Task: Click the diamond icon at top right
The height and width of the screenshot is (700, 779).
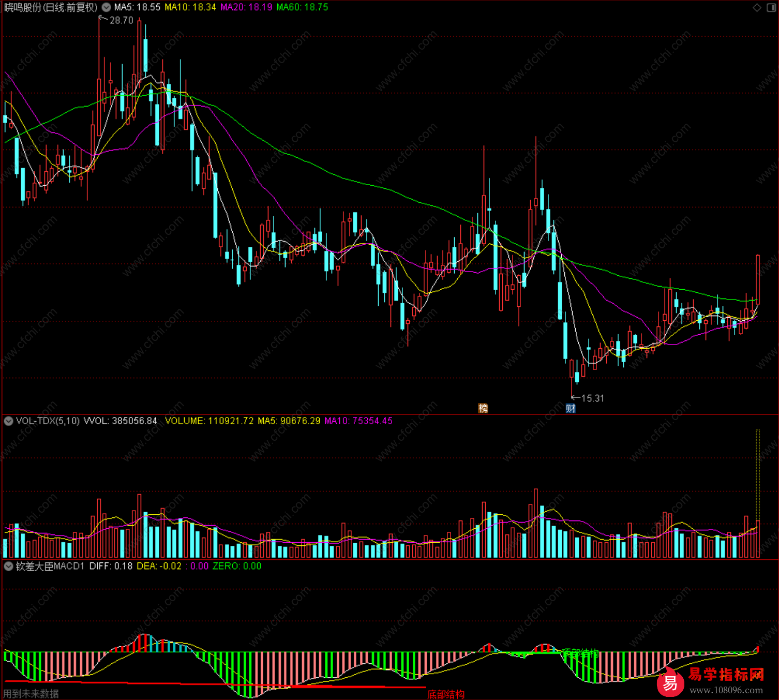Action: click(757, 7)
